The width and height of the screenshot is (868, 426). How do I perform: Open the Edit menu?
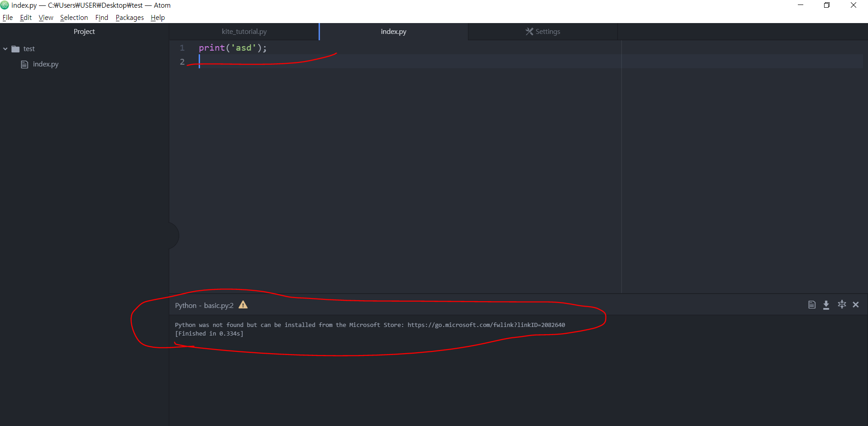click(x=26, y=18)
